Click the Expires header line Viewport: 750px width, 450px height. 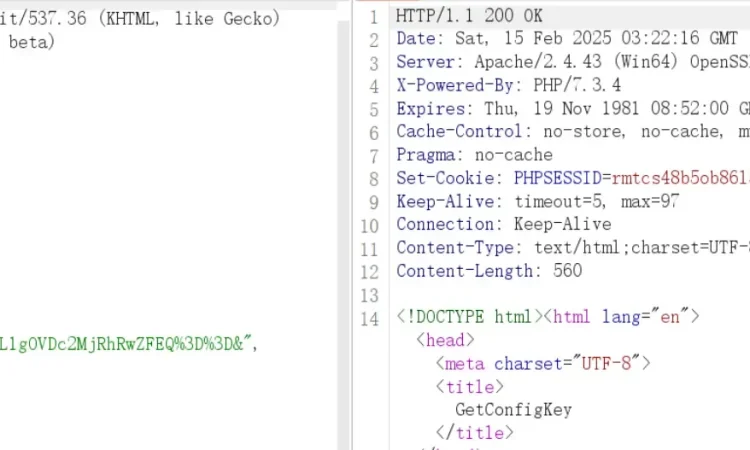pos(573,109)
